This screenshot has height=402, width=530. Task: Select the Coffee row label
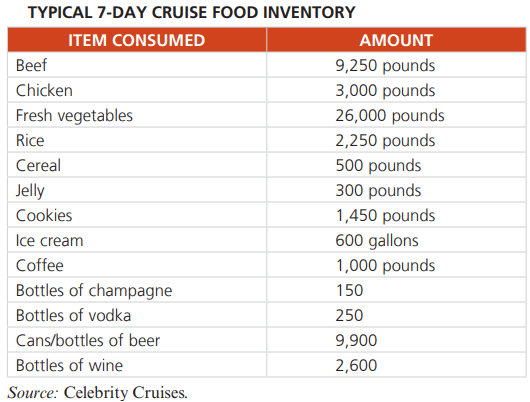[40, 265]
